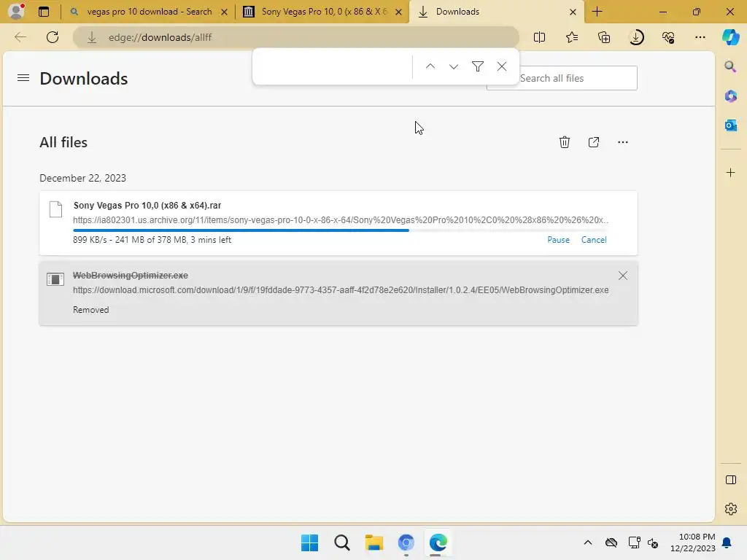
Task: Click the Sony Vegas rar file icon
Action: pos(55,209)
